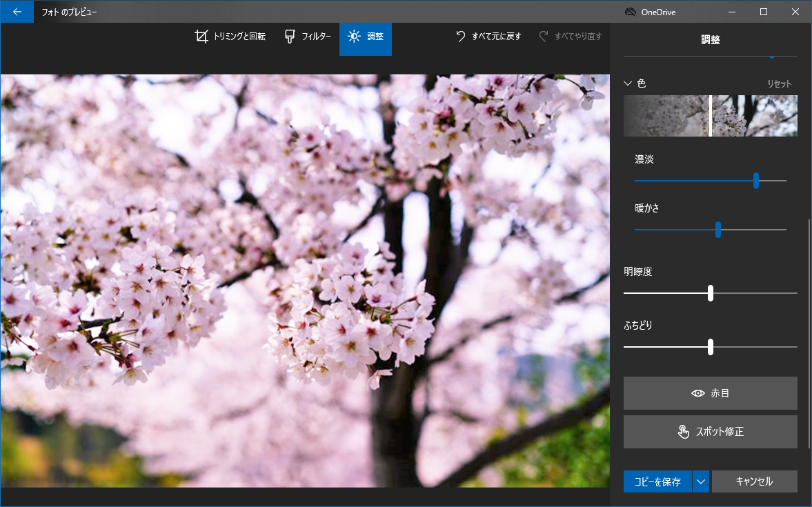Image resolution: width=812 pixels, height=507 pixels.
Task: Click すべてやり直す redo-all button
Action: [570, 37]
